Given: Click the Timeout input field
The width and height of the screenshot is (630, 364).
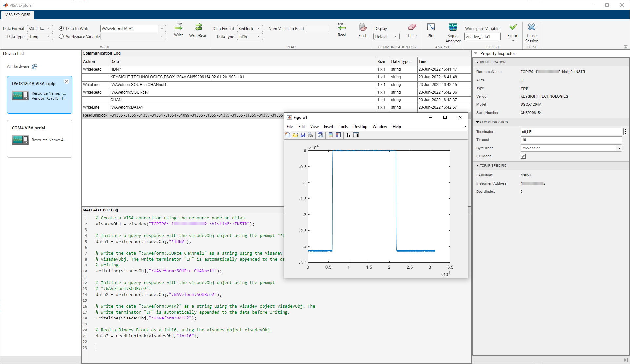Looking at the screenshot, I should pyautogui.click(x=571, y=140).
